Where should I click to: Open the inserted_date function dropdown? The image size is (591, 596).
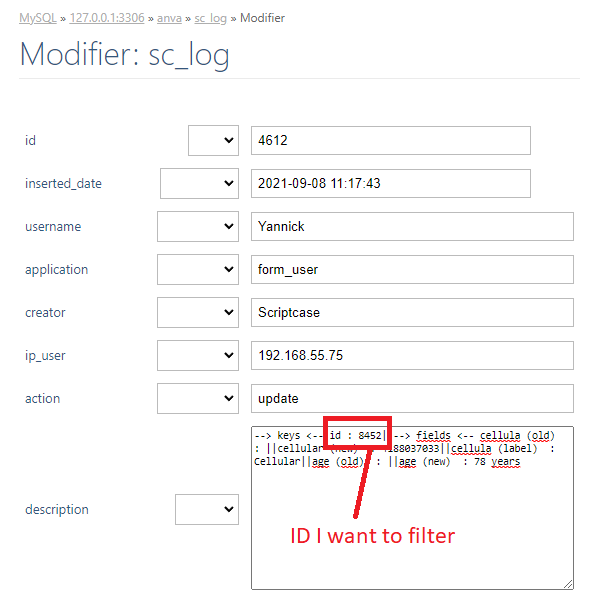[199, 183]
